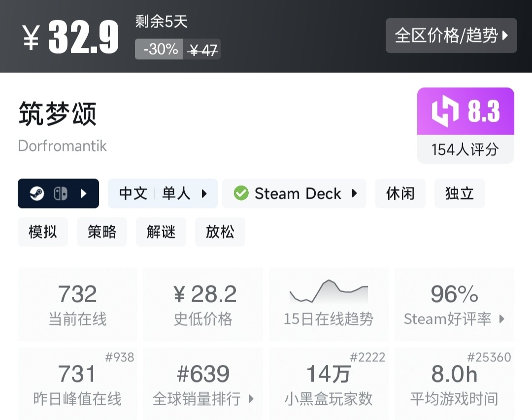
Task: Click the current price ¥32.9
Action: [x=70, y=36]
